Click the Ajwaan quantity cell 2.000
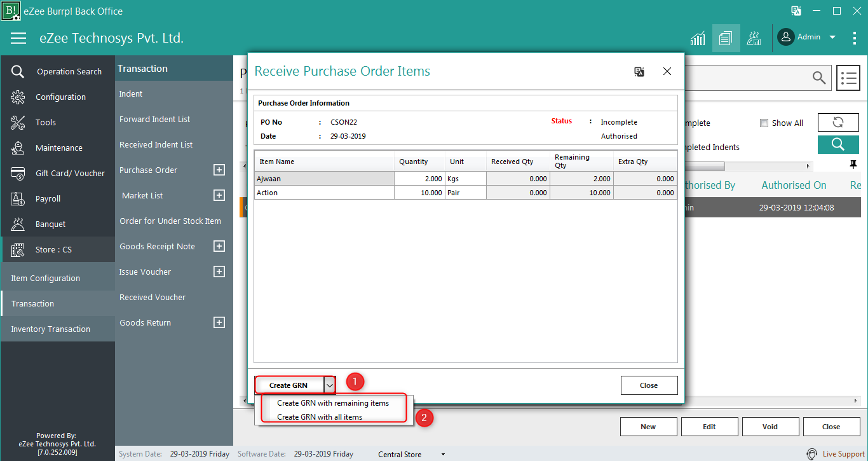This screenshot has height=461, width=868. pyautogui.click(x=419, y=179)
